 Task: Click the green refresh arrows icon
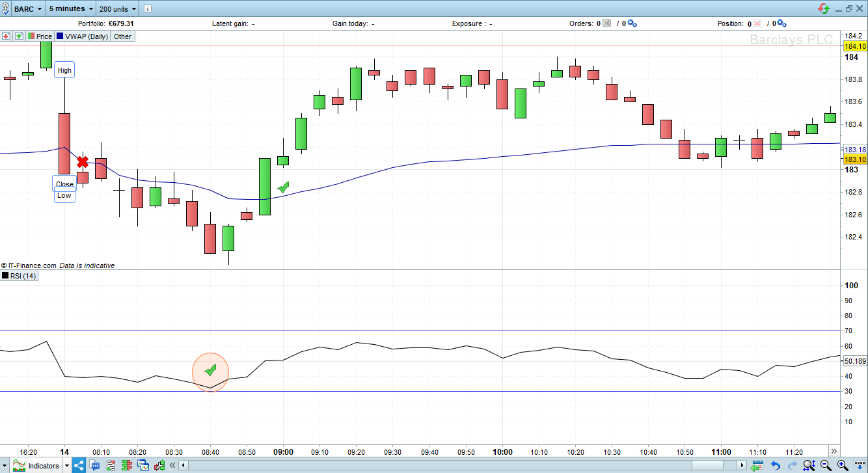(822, 8)
